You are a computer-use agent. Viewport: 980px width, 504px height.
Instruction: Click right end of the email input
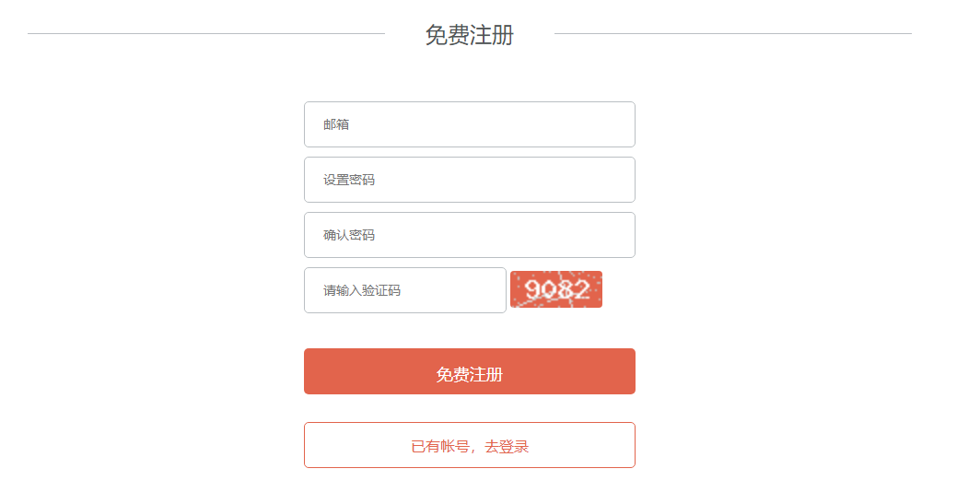[619, 124]
